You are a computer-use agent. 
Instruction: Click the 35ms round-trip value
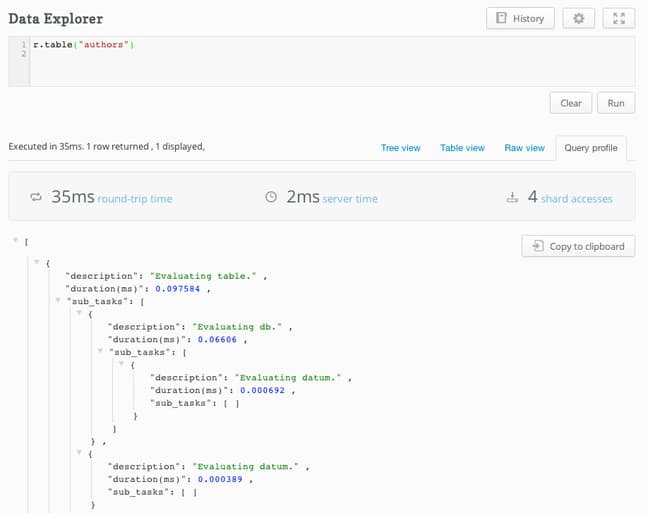tap(73, 197)
